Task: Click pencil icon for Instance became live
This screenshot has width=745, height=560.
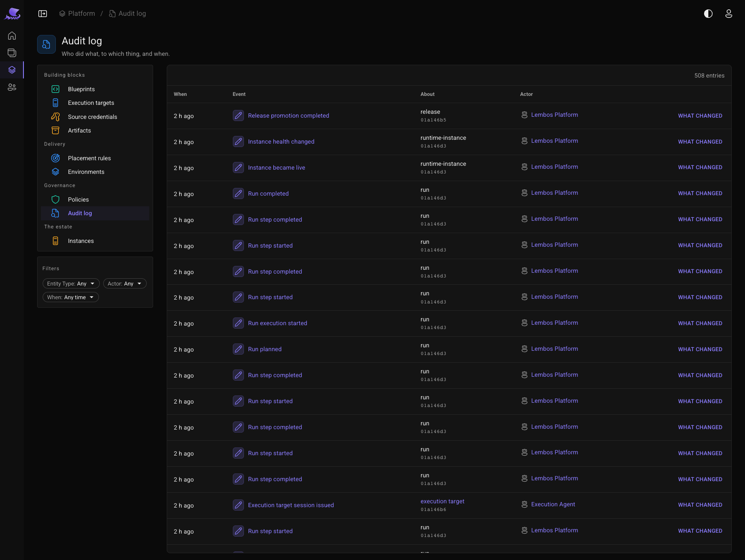Action: 238,167
